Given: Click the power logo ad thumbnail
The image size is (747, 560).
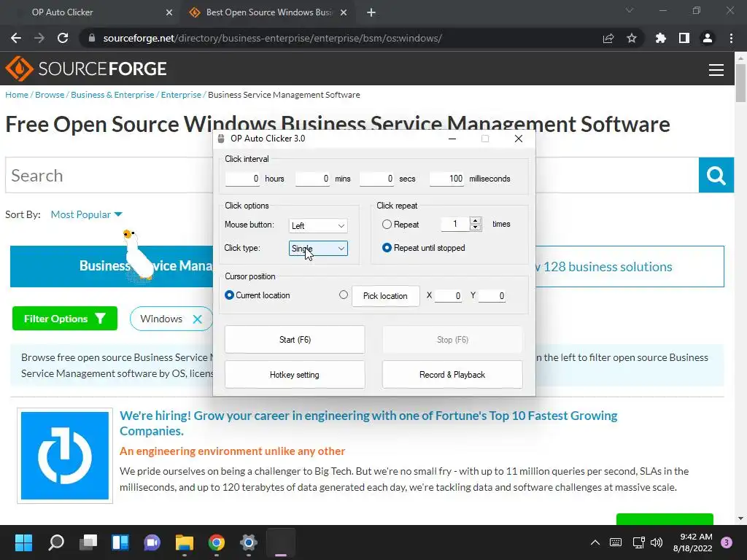Looking at the screenshot, I should (65, 456).
